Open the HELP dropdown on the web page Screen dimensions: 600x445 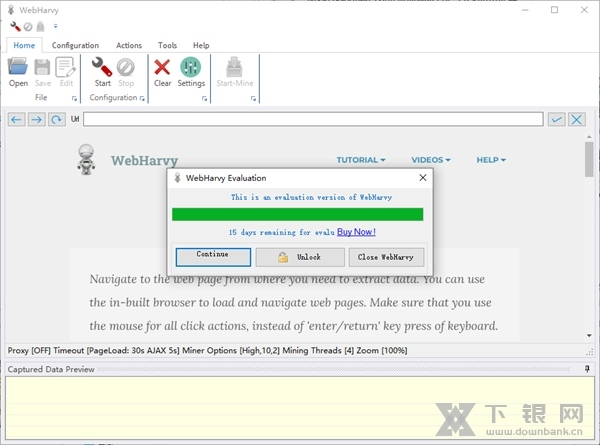click(x=491, y=160)
